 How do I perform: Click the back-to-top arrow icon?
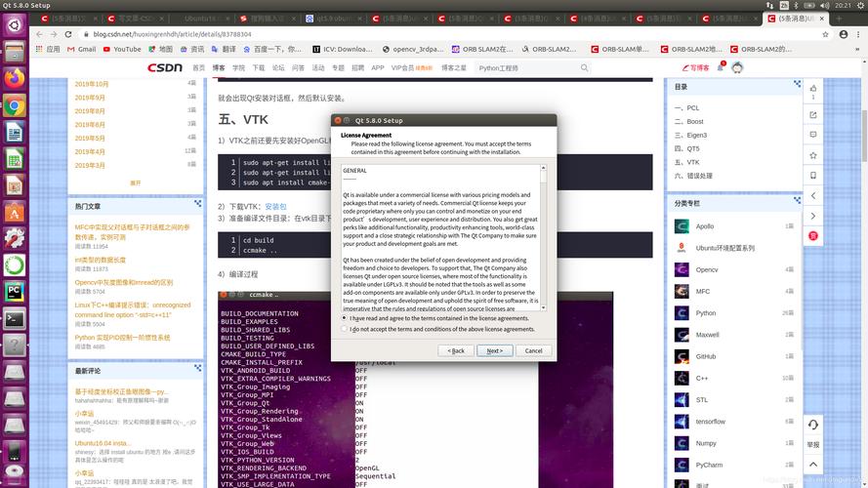click(813, 465)
